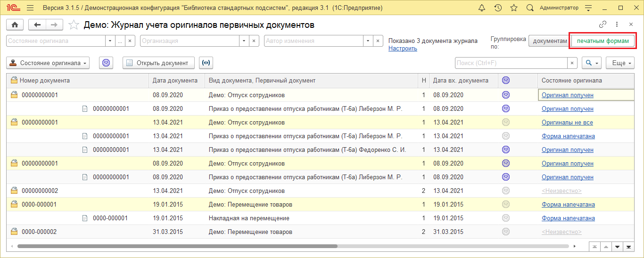644x258 pixels.
Task: Close the journal form tab
Action: pos(631,25)
